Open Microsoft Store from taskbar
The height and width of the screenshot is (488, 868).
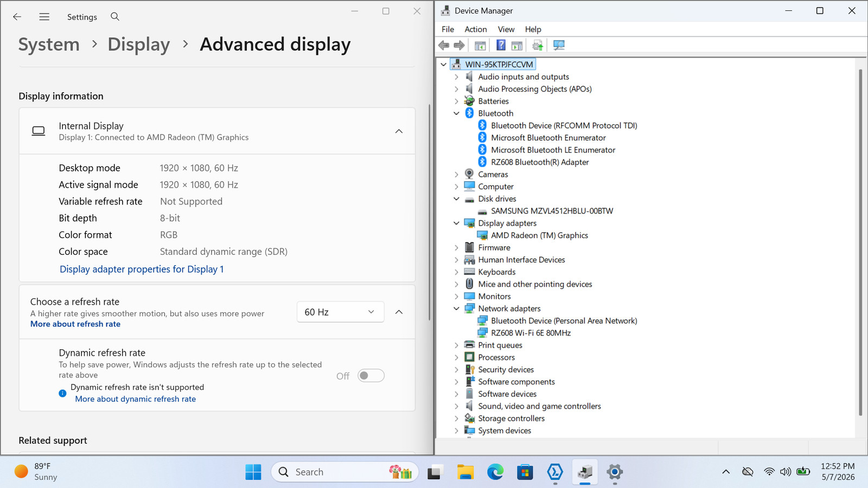(x=525, y=472)
